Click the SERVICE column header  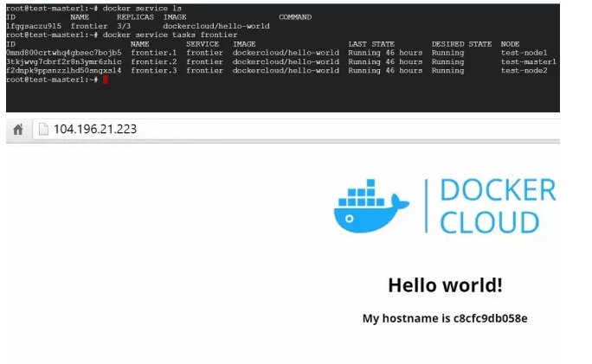203,44
